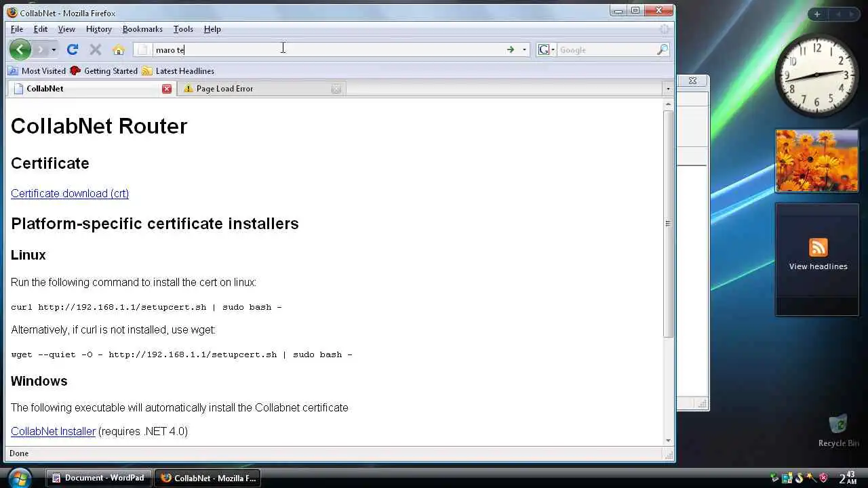868x488 pixels.
Task: Click the taskbar clock showing 2:43 AM
Action: point(847,479)
